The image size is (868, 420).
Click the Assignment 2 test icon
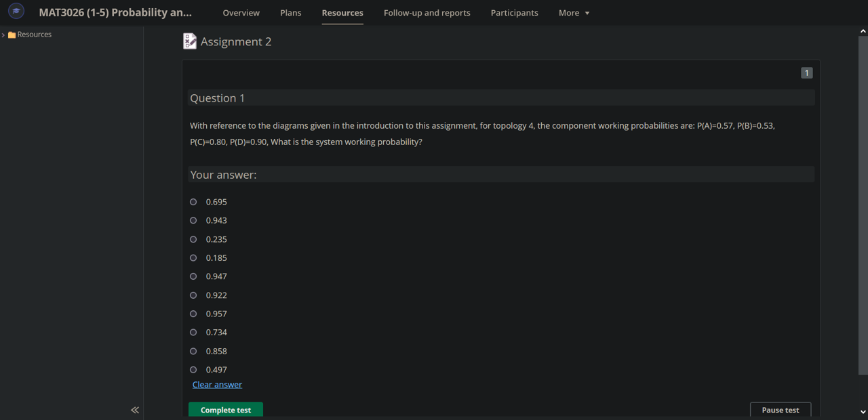click(x=190, y=41)
